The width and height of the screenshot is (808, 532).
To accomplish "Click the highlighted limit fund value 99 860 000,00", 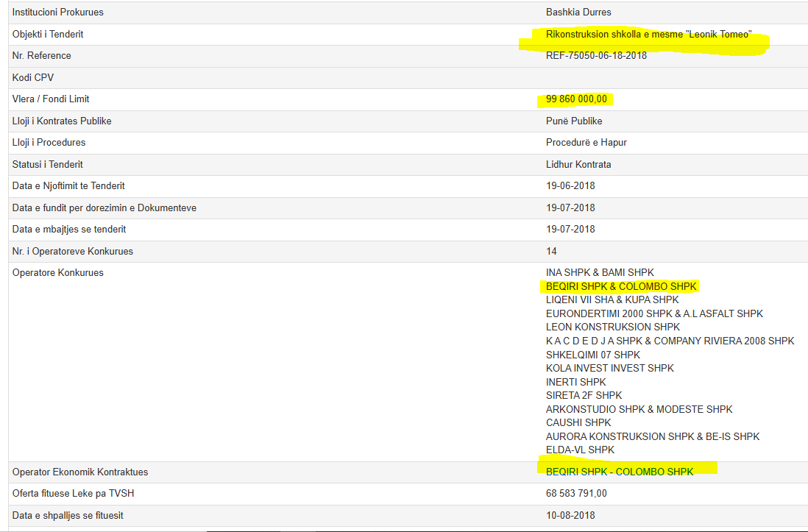I will click(x=576, y=99).
